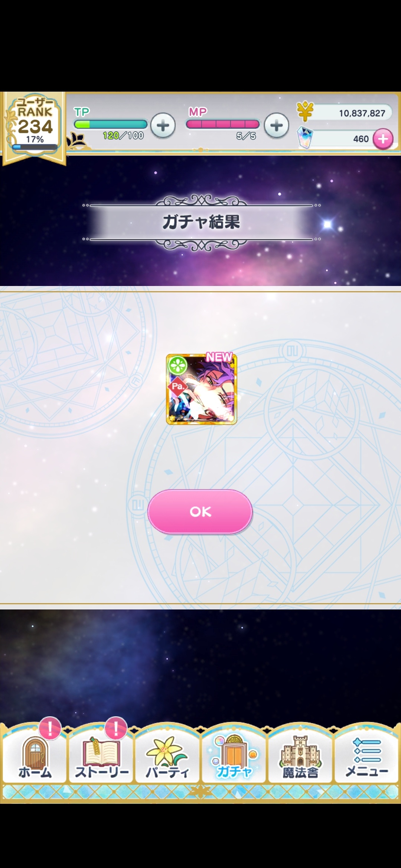This screenshot has height=868, width=401.
Task: Open the new card thumbnail
Action: pos(201,389)
